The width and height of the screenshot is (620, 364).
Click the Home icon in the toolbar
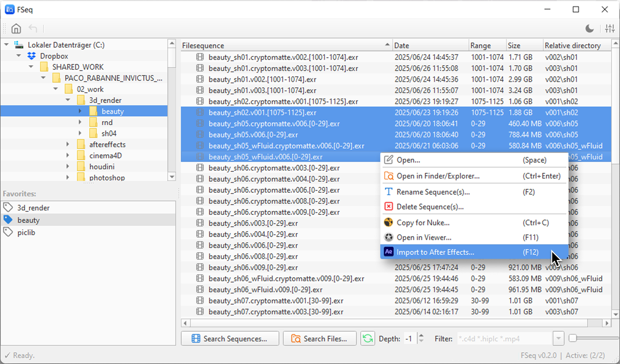click(16, 28)
